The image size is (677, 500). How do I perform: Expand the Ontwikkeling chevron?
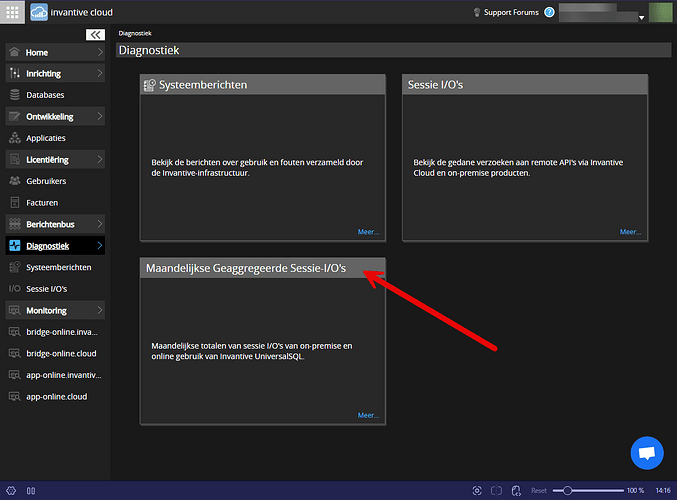click(100, 116)
